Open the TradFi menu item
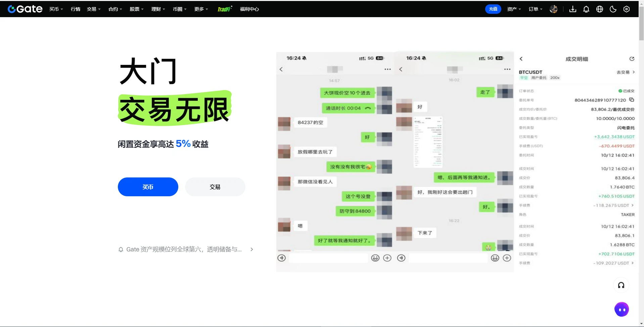 [225, 9]
